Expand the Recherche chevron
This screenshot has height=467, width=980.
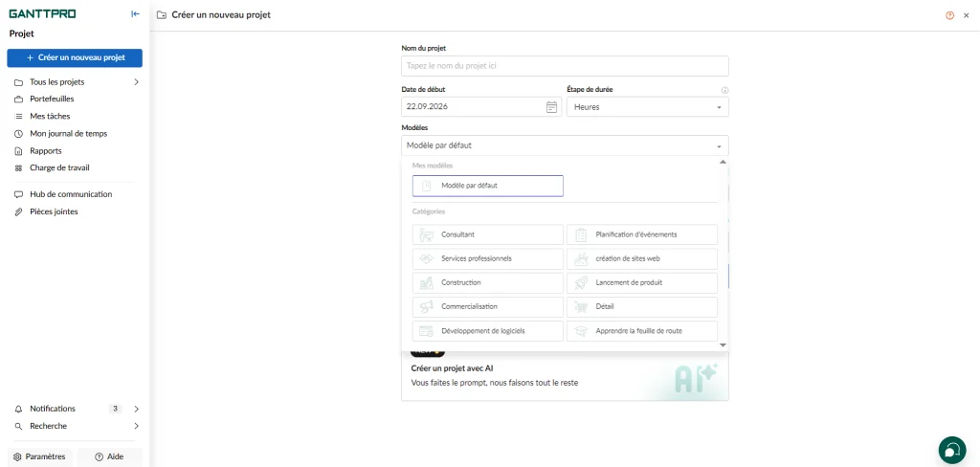(136, 427)
